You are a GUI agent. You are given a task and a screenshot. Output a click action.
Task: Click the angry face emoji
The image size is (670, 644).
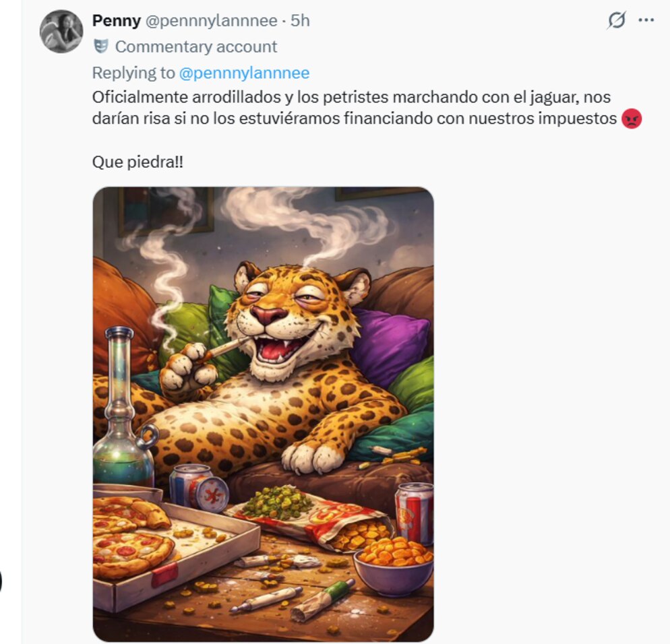[632, 120]
